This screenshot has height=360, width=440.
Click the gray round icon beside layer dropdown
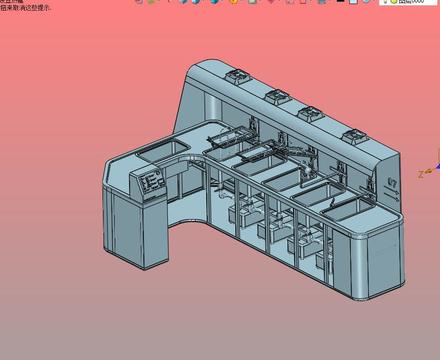367,1
